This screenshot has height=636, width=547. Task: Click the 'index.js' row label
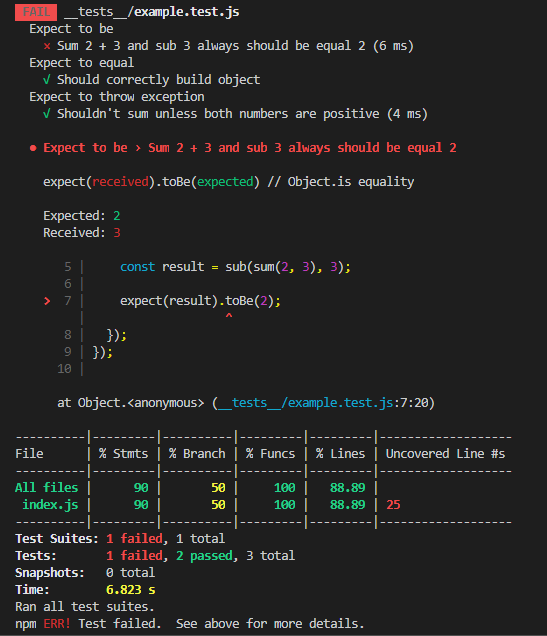(x=50, y=505)
